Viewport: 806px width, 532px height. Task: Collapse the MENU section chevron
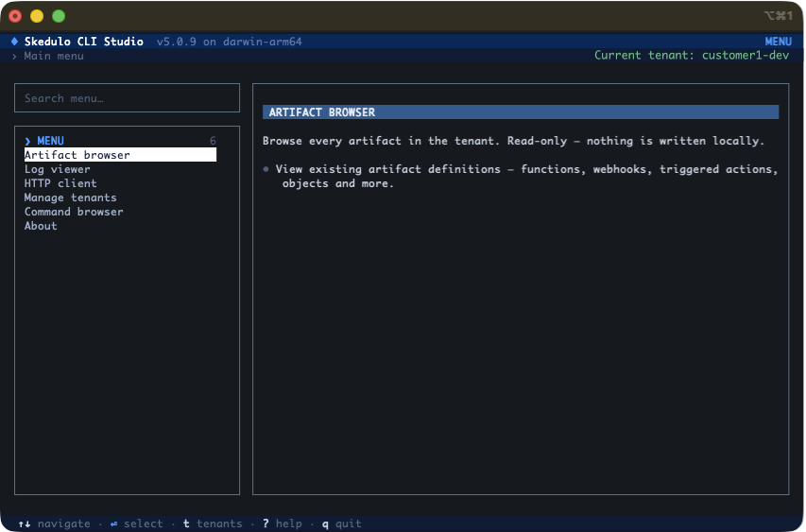click(27, 141)
